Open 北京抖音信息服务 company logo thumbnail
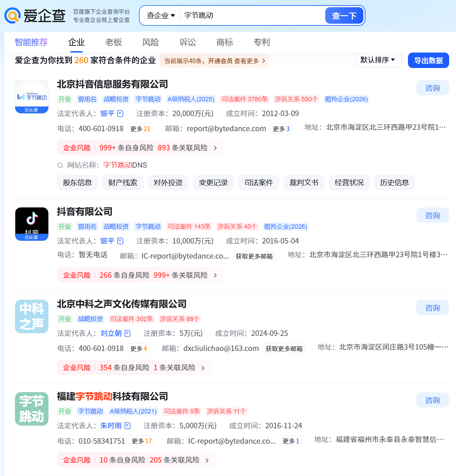The image size is (456, 476). pos(32,97)
